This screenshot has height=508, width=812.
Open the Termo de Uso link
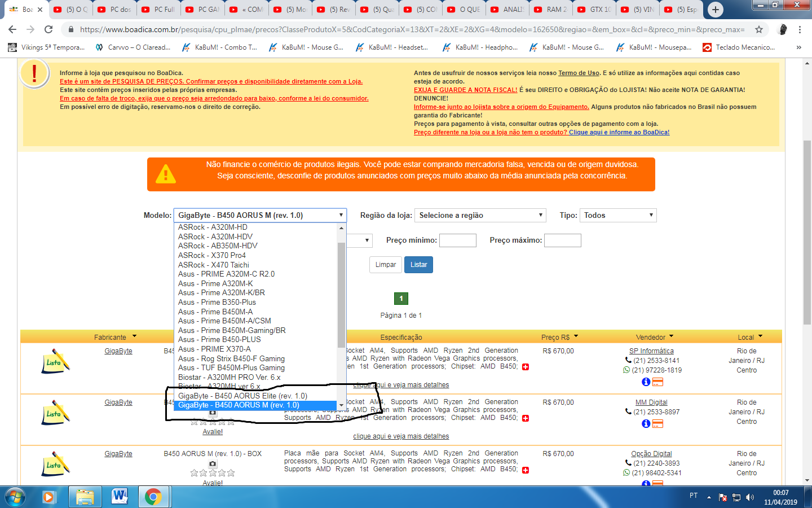(x=579, y=73)
